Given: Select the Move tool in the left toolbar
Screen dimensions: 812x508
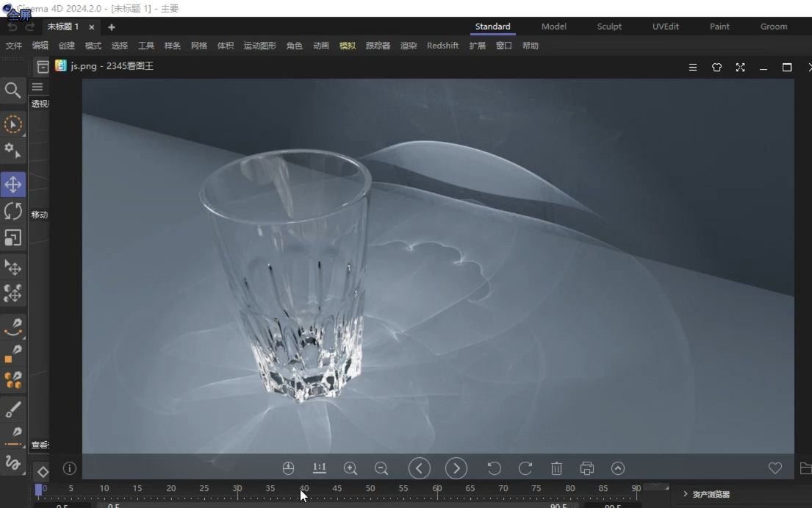Looking at the screenshot, I should click(13, 185).
